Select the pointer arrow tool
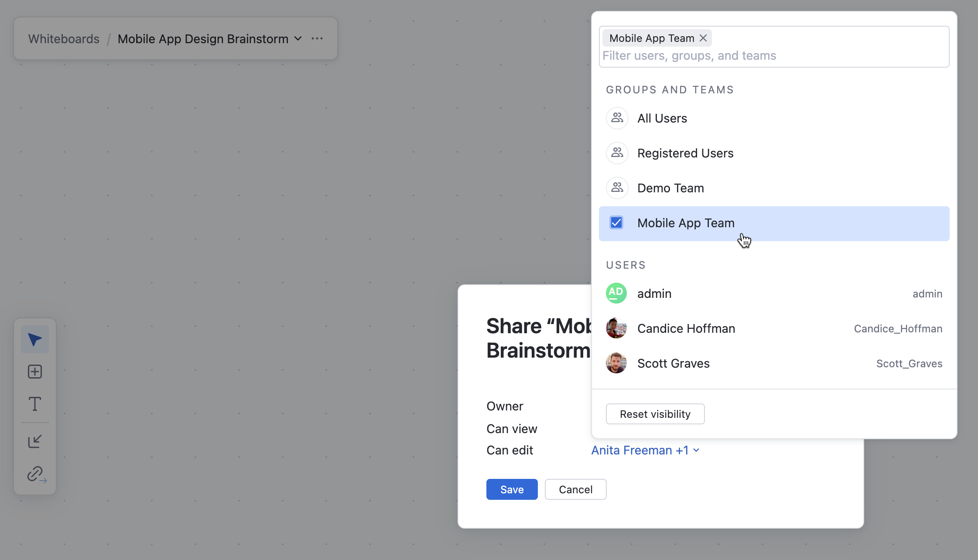The image size is (978, 560). click(x=34, y=339)
